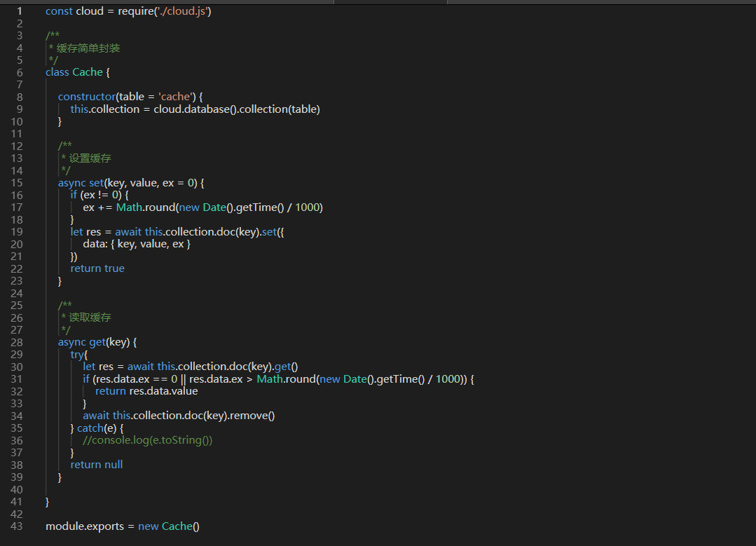
Task: Click the Cache class name on line 6
Action: click(88, 72)
